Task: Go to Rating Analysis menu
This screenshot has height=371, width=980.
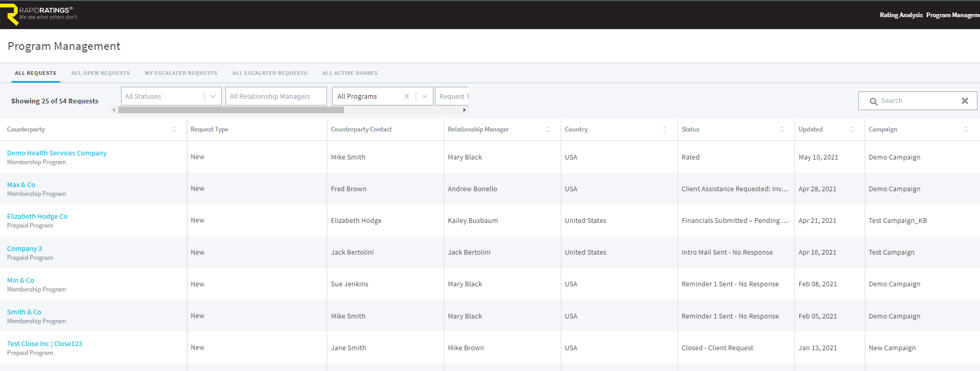Action: click(x=901, y=15)
